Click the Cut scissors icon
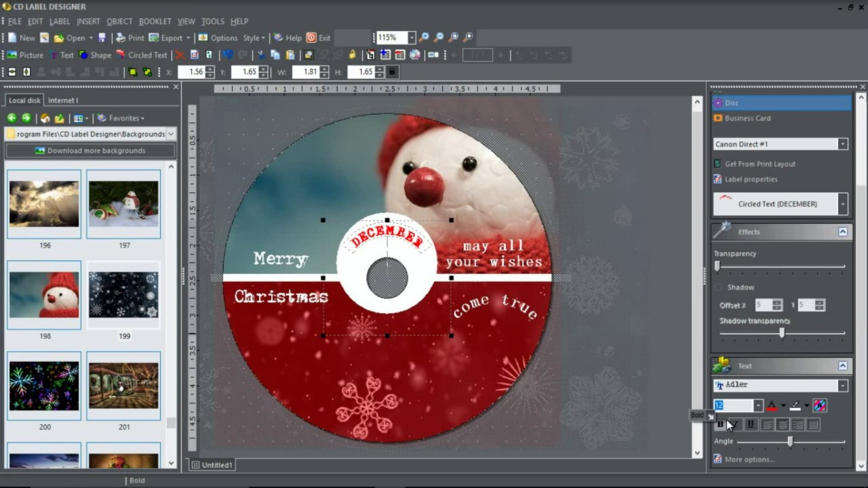 pyautogui.click(x=260, y=55)
